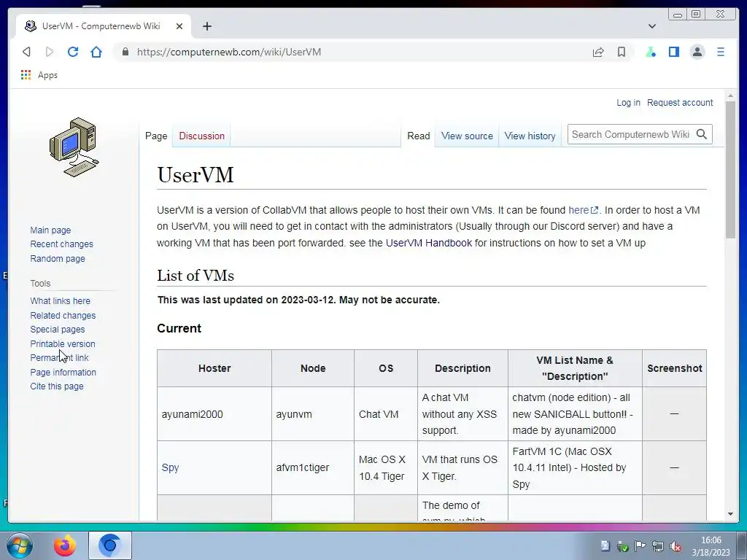Click the security shield tray icon
This screenshot has height=560, width=747.
coord(623,547)
